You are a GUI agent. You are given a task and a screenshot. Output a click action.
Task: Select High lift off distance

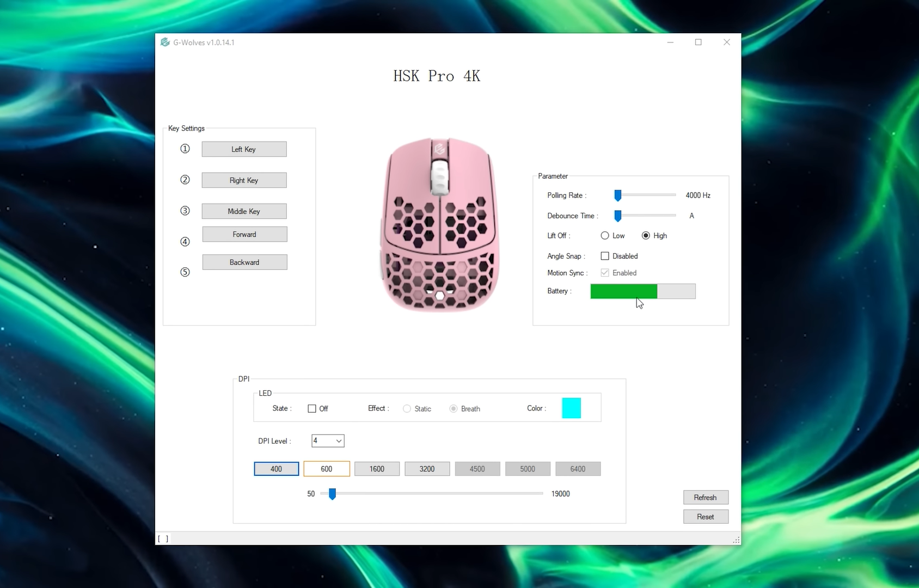(646, 236)
